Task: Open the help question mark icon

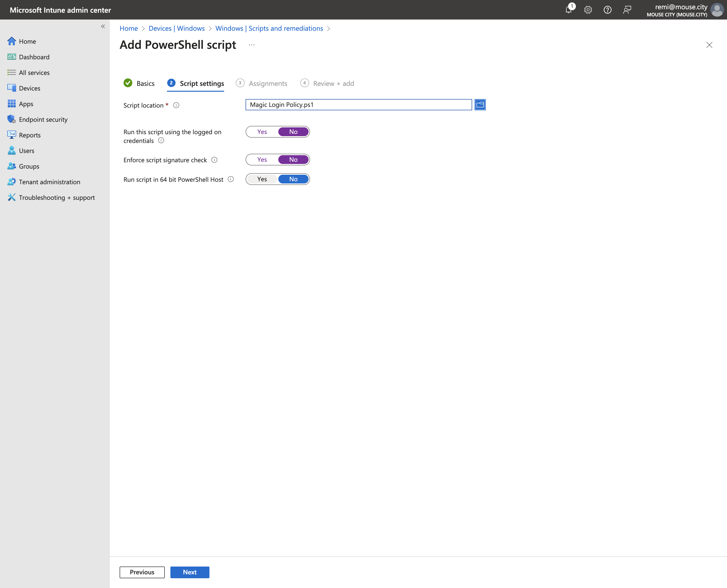Action: (x=607, y=10)
